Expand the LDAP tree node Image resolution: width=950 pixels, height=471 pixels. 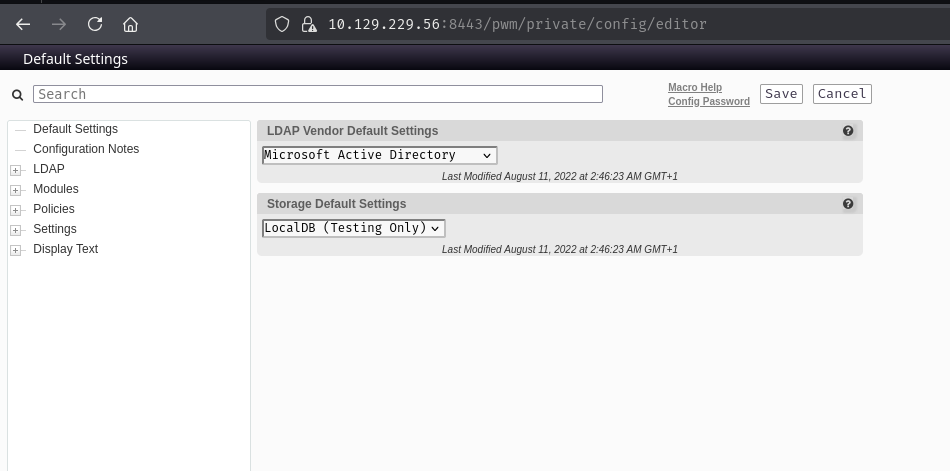point(15,170)
